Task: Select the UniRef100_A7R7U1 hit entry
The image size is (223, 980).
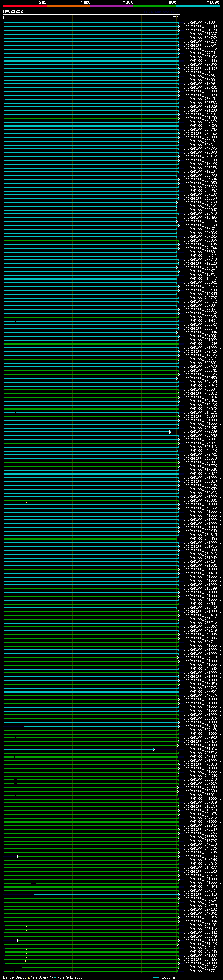Action: tap(200, 53)
